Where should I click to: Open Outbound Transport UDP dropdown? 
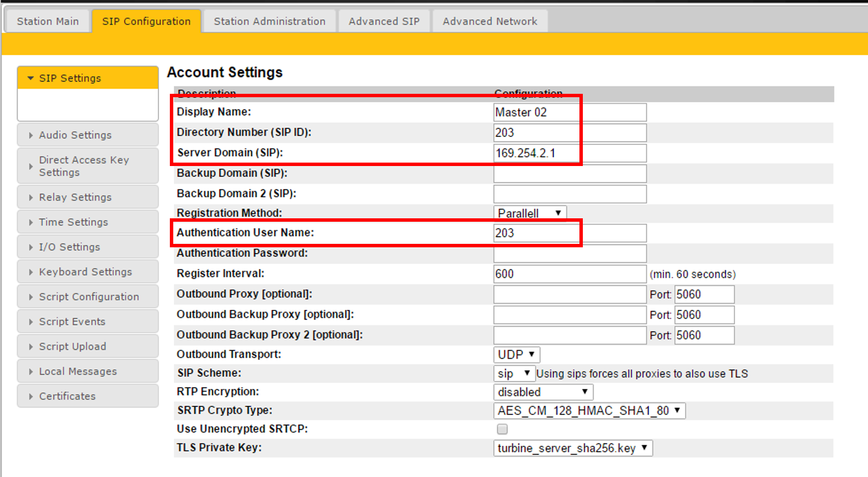tap(516, 355)
